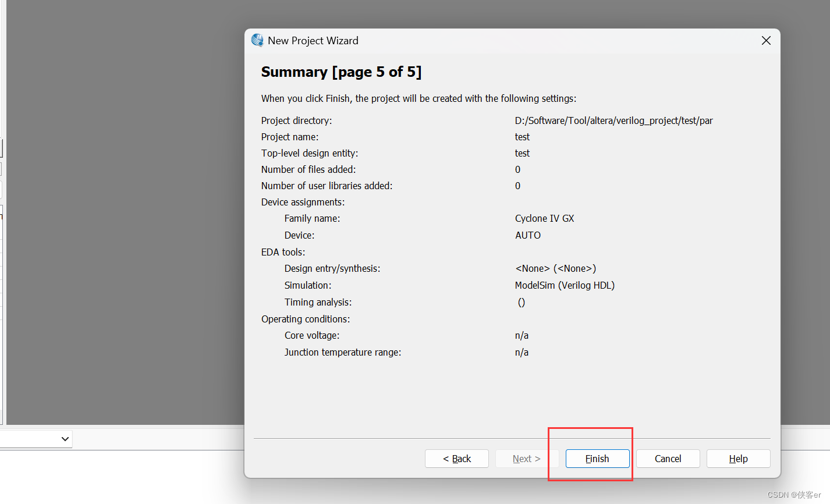
Task: Go back with the < Back button
Action: (457, 459)
